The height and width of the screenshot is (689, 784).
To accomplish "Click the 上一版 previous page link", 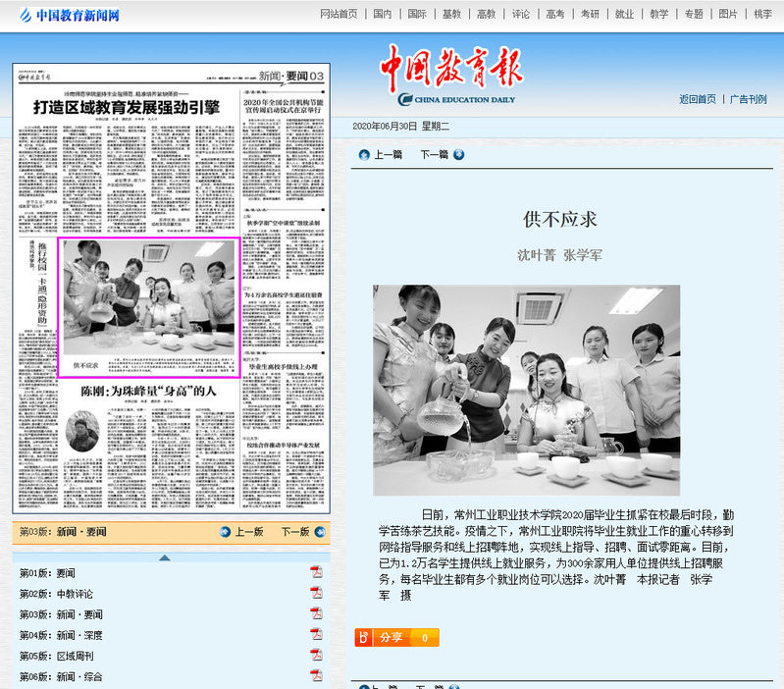I will tap(249, 532).
